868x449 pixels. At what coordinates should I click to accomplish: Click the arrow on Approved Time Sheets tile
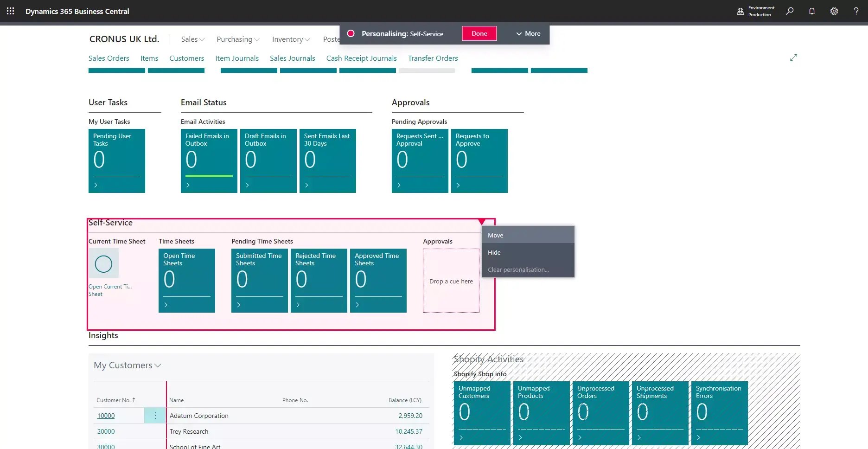point(357,305)
